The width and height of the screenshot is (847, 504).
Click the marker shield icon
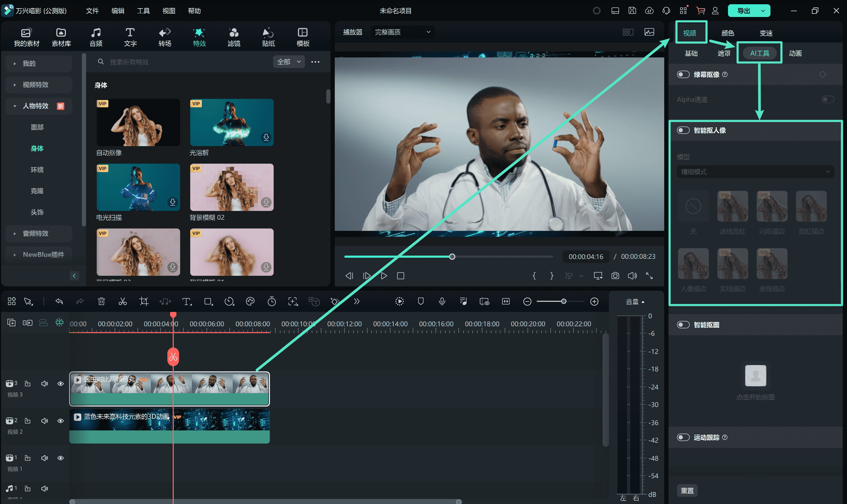point(421,301)
